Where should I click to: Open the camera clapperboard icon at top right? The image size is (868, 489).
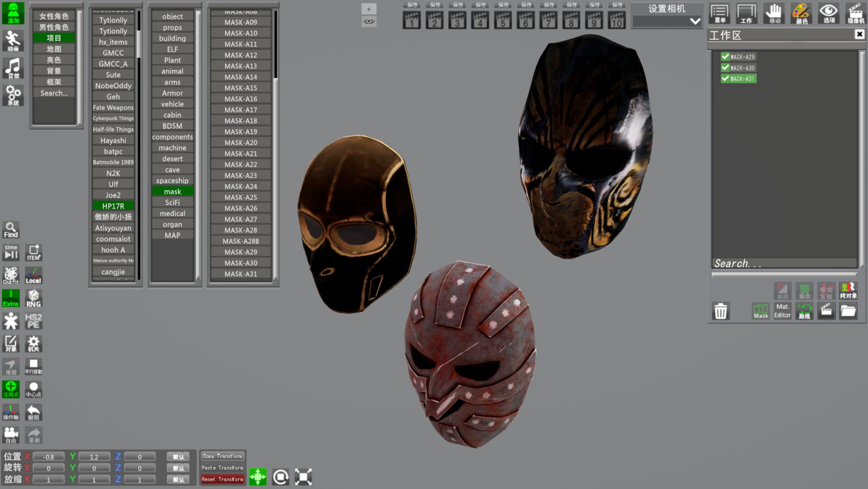point(856,13)
